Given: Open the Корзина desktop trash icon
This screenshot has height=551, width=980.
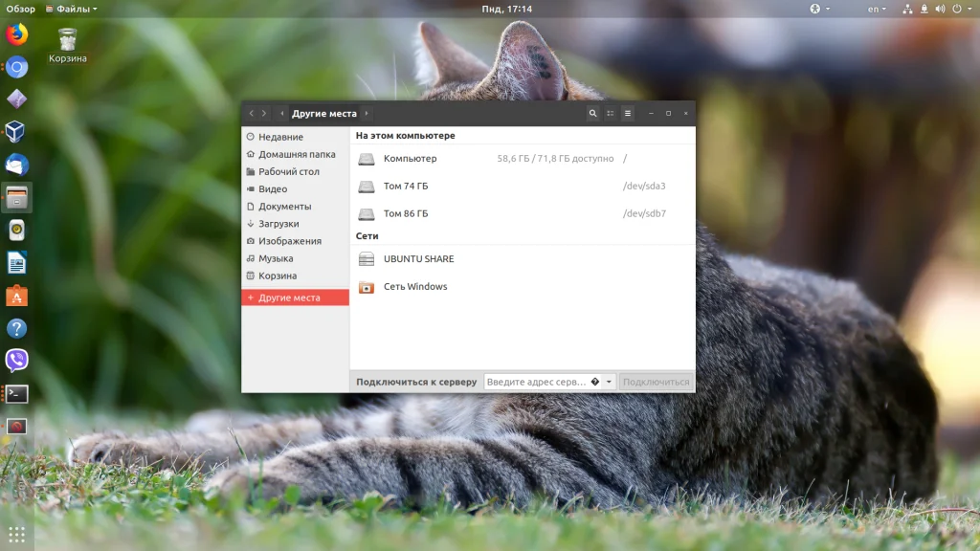Looking at the screenshot, I should pos(68,46).
